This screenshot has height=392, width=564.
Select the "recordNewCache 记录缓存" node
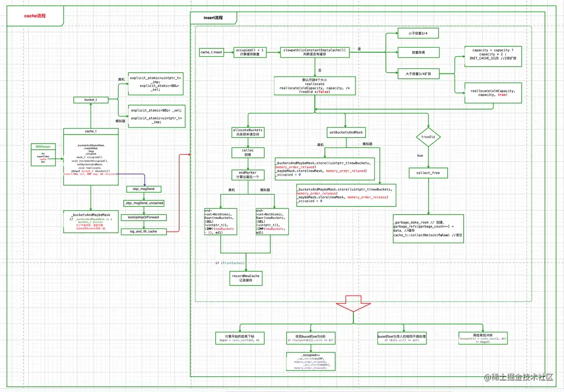tap(246, 278)
